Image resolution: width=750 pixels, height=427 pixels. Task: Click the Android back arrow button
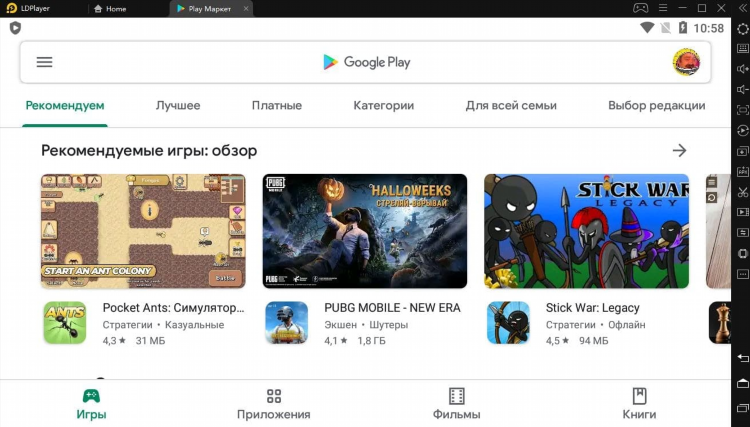pos(743,358)
